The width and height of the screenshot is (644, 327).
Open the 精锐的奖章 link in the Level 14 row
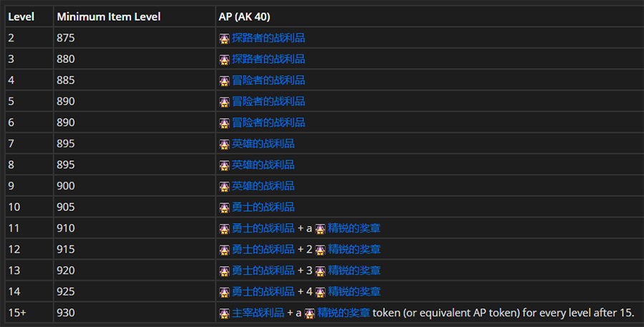pyautogui.click(x=354, y=292)
